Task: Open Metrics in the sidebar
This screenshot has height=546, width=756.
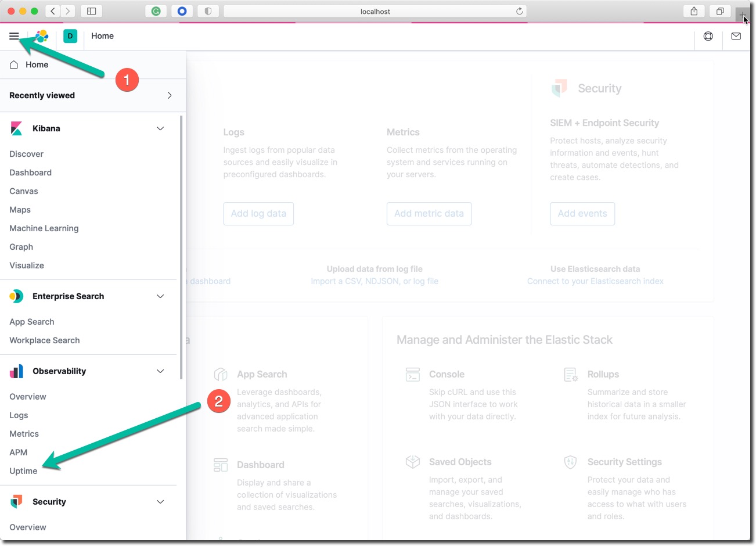Action: [24, 434]
